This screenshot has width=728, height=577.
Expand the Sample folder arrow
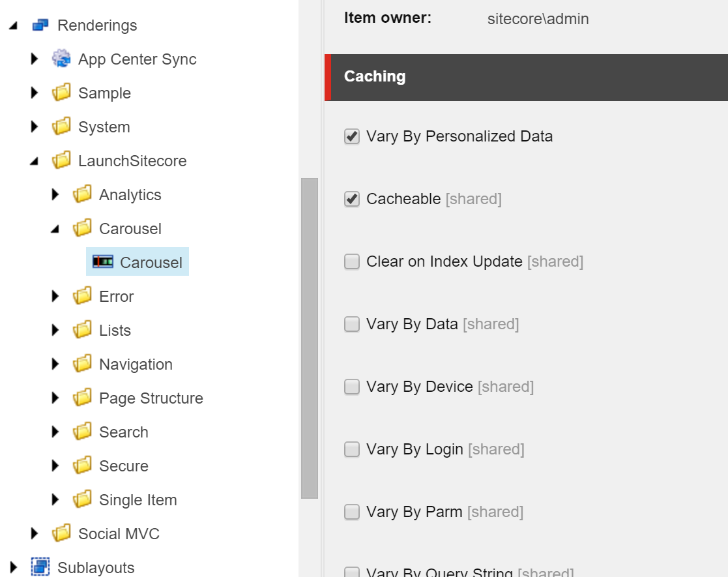pyautogui.click(x=34, y=93)
